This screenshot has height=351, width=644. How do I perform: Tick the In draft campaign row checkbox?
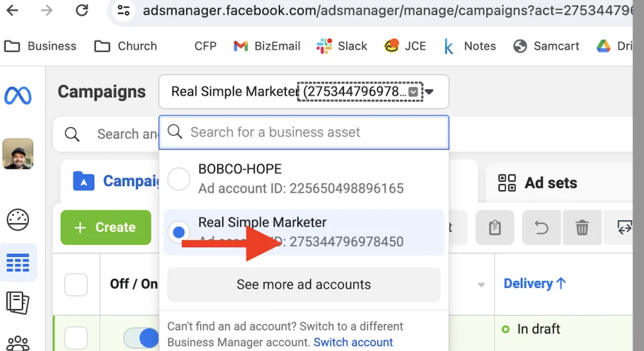click(x=76, y=338)
